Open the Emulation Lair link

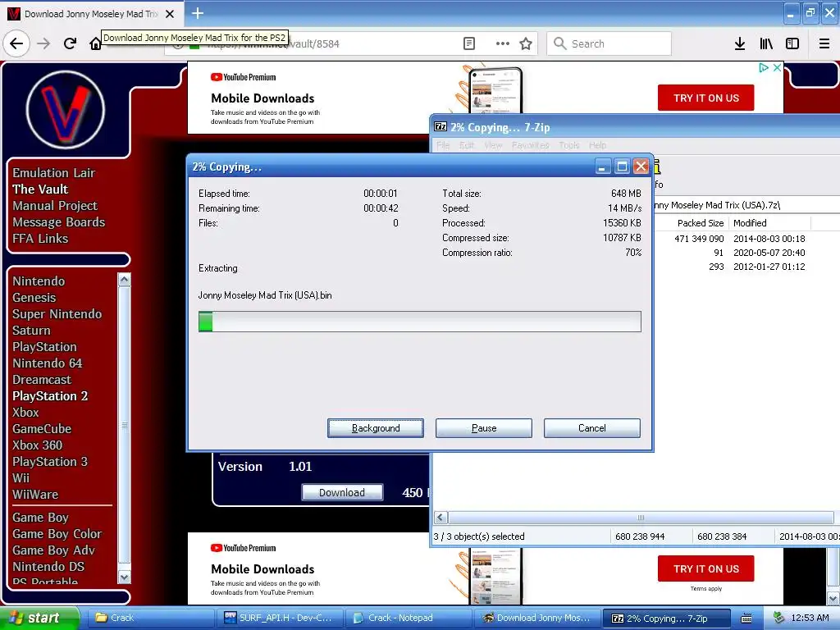coord(53,173)
